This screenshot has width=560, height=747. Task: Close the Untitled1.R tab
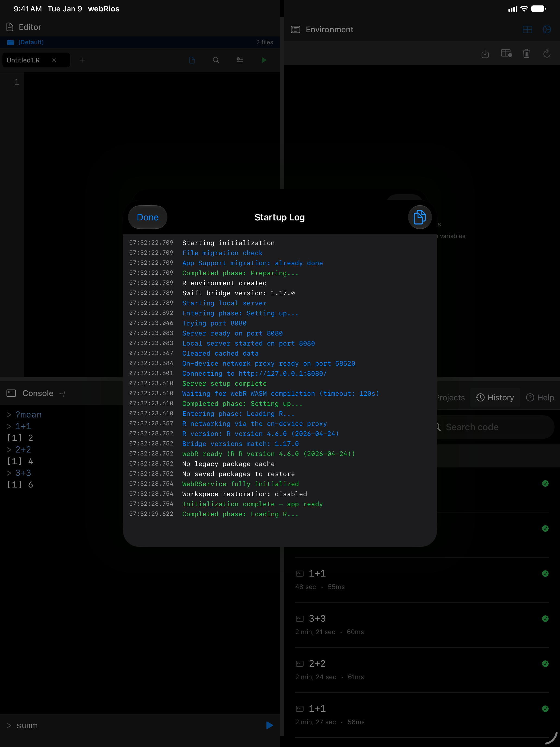click(54, 60)
